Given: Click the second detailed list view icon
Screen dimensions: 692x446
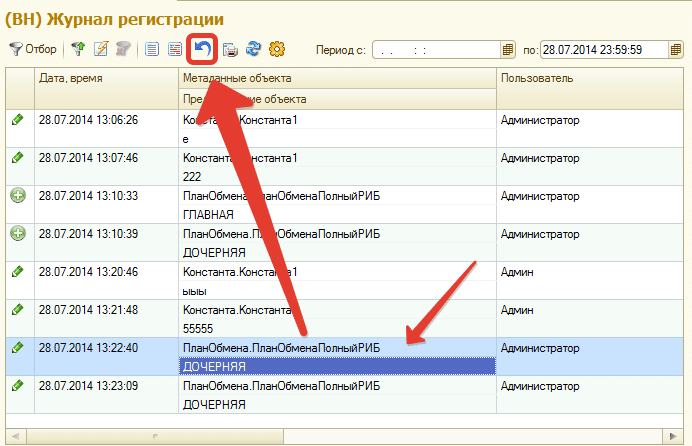Looking at the screenshot, I should (174, 48).
